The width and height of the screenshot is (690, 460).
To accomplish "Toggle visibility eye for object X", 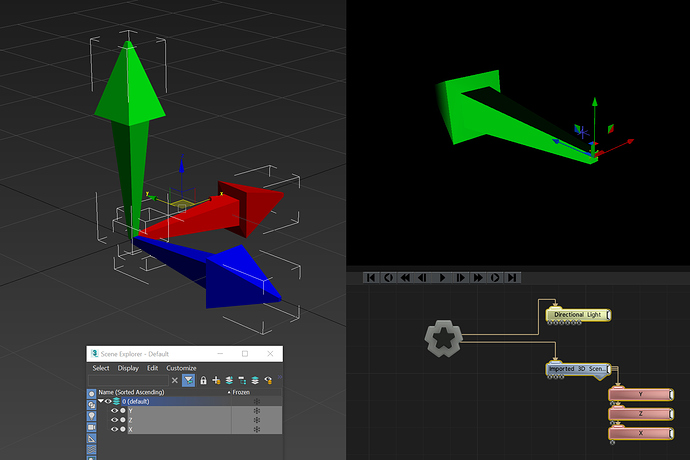I will (114, 429).
